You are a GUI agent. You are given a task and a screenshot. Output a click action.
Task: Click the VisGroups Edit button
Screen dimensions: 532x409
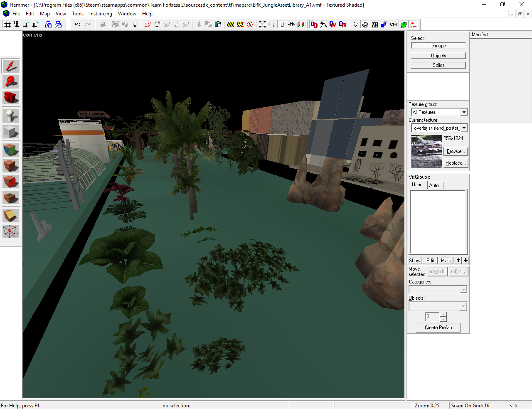click(430, 261)
